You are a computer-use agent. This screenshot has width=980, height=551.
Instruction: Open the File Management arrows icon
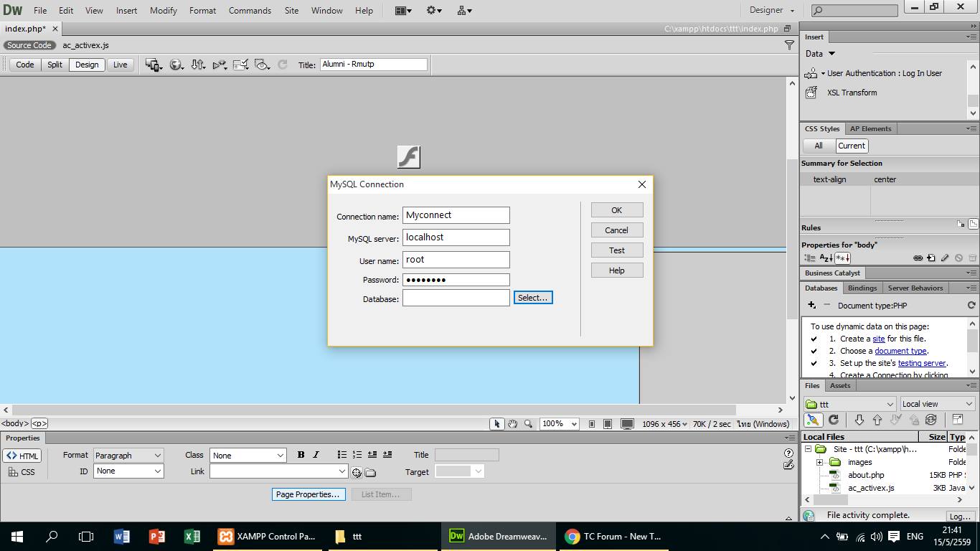(198, 65)
